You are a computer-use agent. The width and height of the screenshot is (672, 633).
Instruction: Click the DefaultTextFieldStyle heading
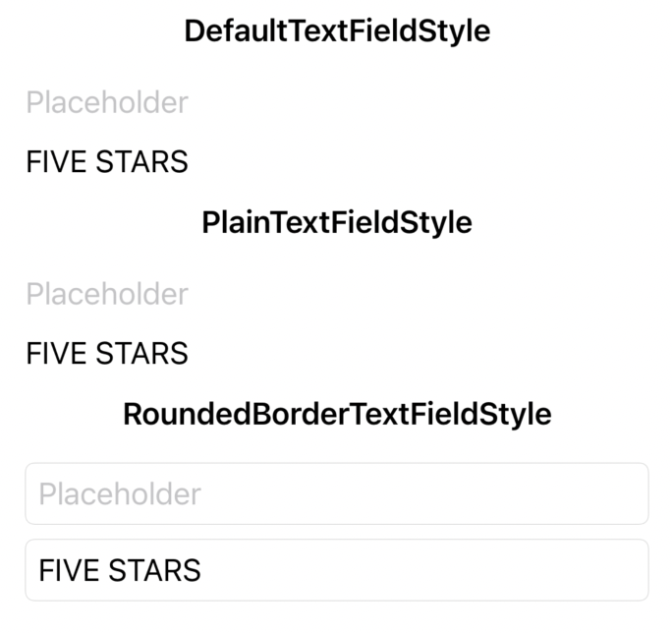point(337,31)
